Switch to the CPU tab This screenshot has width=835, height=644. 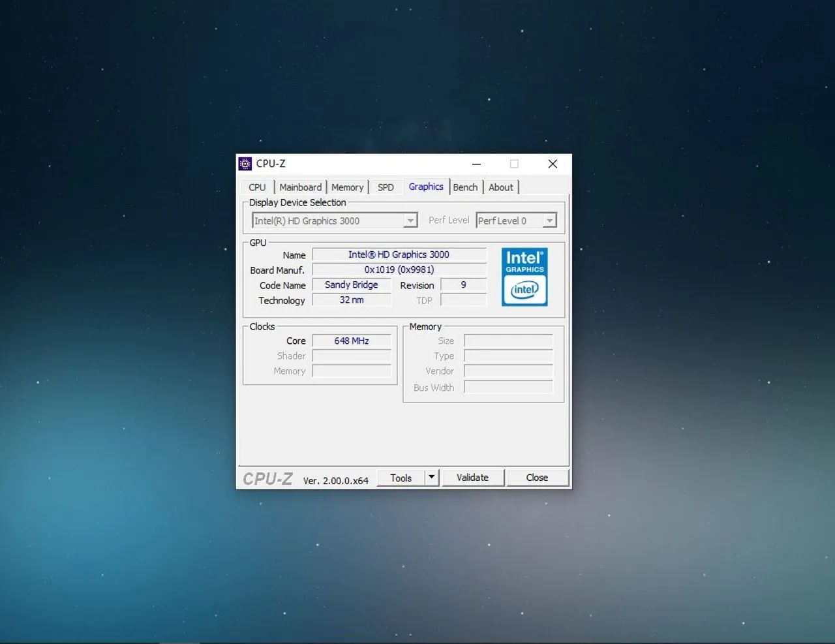[x=257, y=187]
